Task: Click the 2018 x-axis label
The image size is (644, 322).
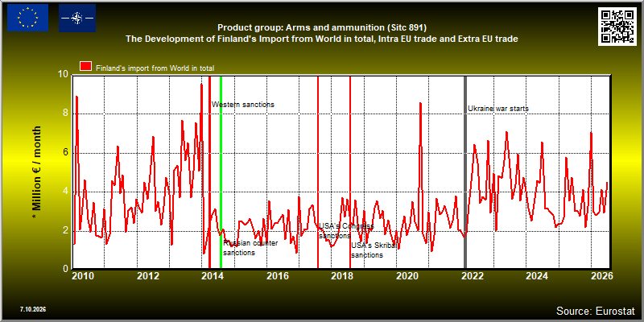Action: (x=343, y=276)
